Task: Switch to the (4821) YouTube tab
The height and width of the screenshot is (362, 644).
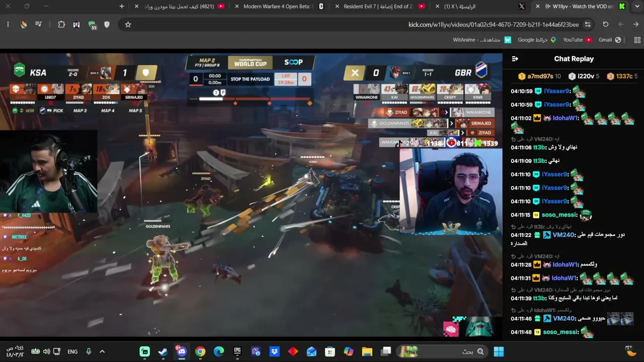Action: 179,7
